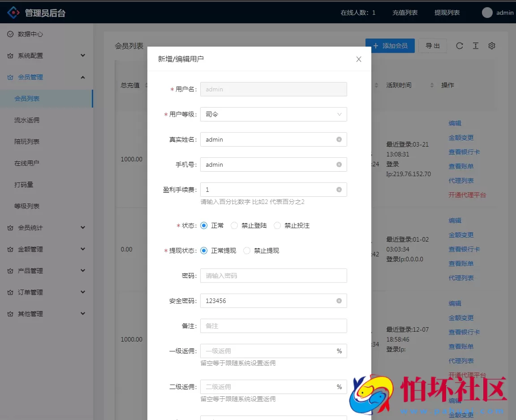This screenshot has width=516, height=420.
Task: Click the 数据中心 sidebar icon
Action: click(x=10, y=34)
